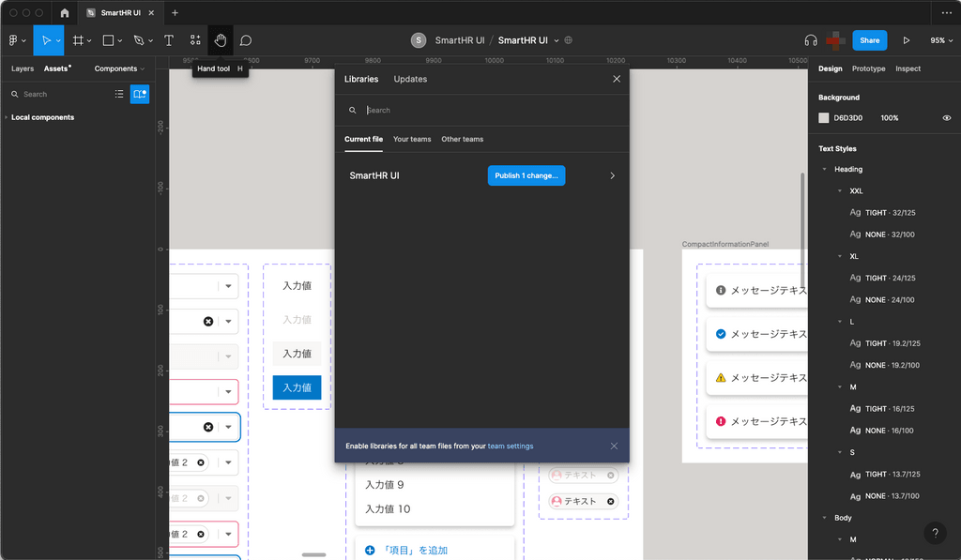Select the Text tool

167,39
